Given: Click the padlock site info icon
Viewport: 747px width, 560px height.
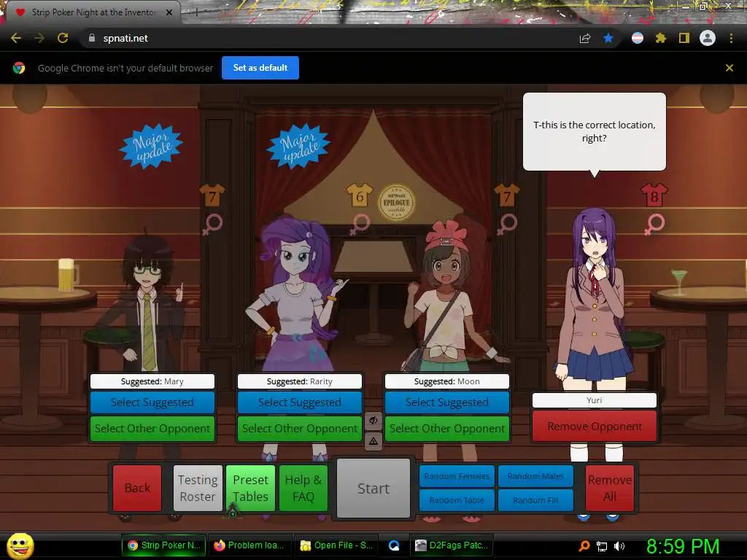Looking at the screenshot, I should coord(91,38).
